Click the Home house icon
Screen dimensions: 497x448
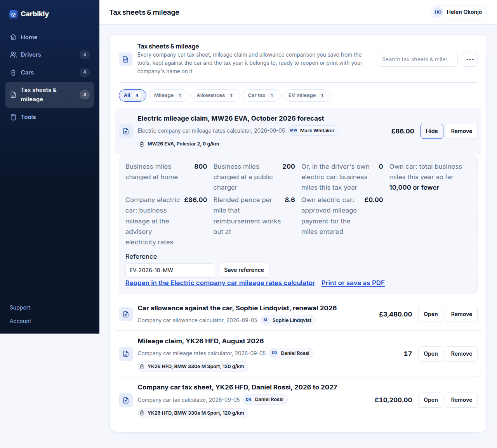click(x=13, y=37)
